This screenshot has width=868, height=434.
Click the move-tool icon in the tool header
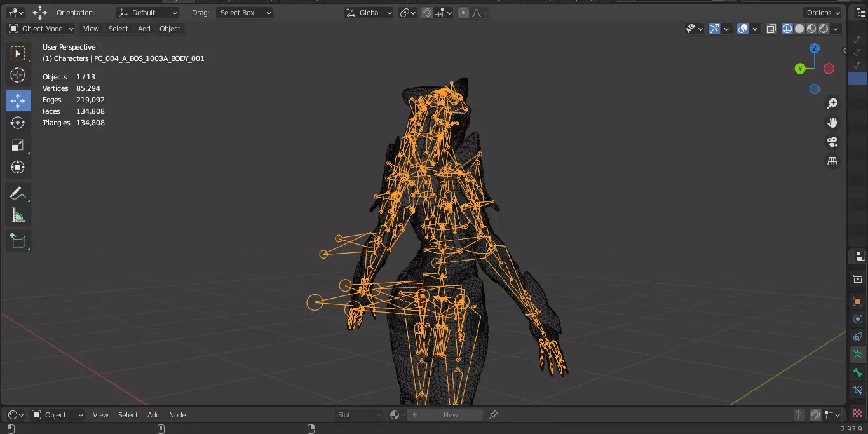click(40, 13)
